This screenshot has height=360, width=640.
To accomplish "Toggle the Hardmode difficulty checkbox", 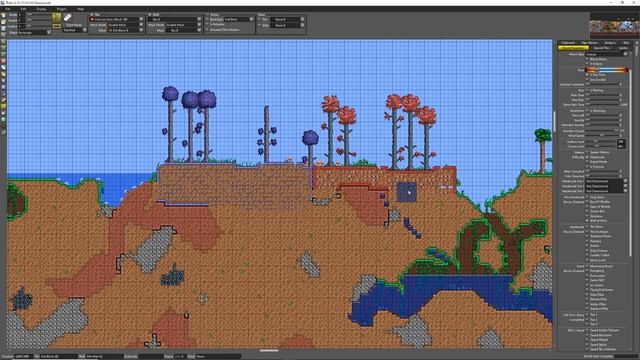I will (x=587, y=157).
